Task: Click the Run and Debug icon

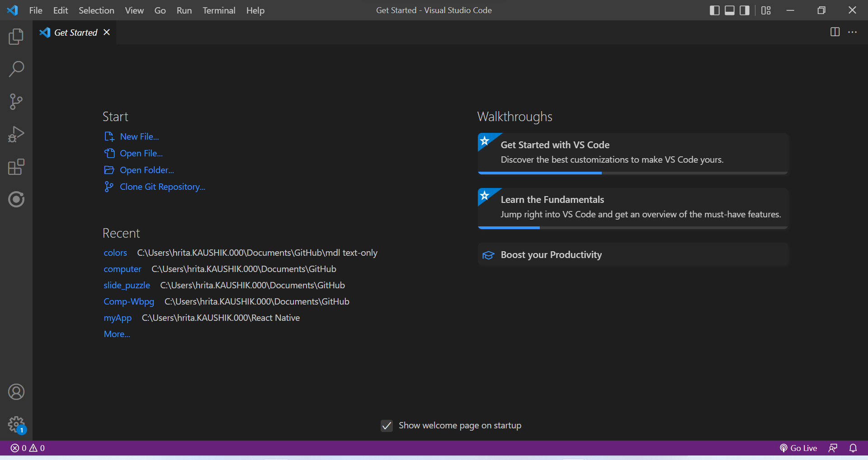Action: pyautogui.click(x=16, y=134)
